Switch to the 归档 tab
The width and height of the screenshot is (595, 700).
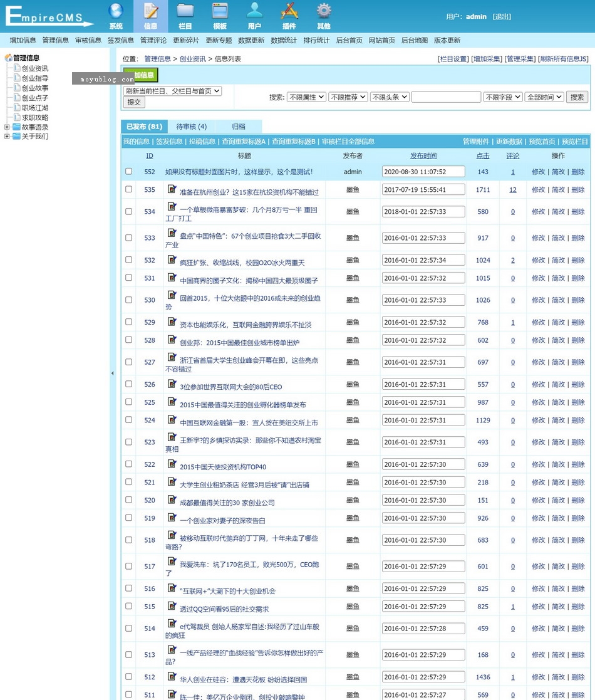click(239, 127)
